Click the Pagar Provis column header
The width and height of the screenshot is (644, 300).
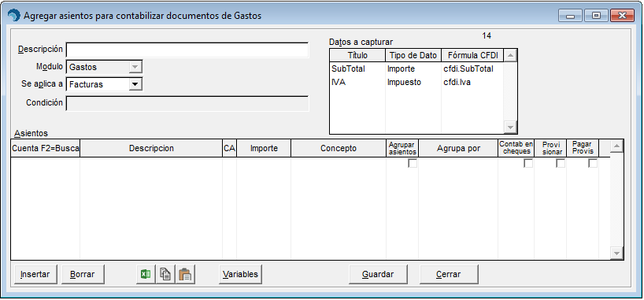583,148
